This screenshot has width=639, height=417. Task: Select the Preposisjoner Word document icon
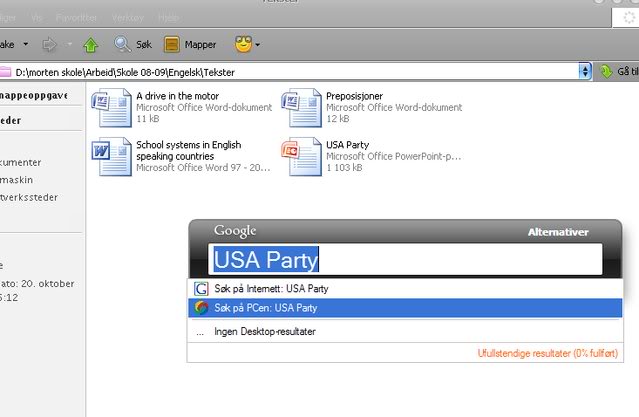click(x=302, y=108)
